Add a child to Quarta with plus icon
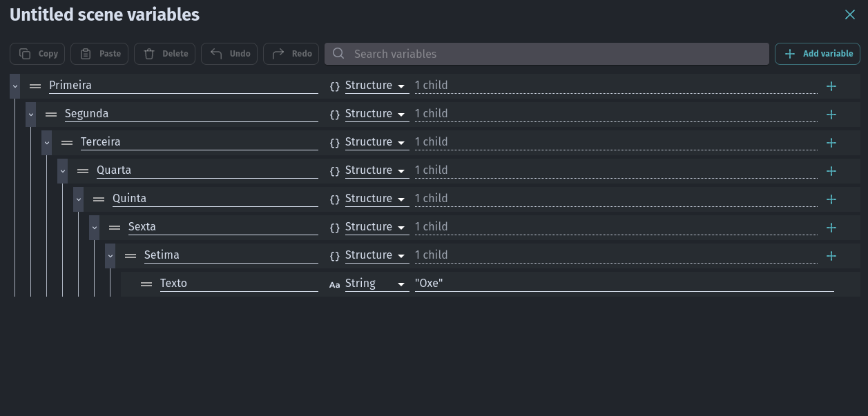This screenshot has height=416, width=868. click(831, 171)
